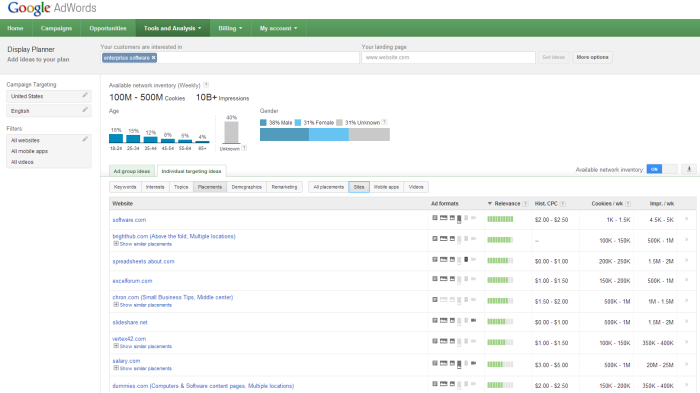Open help icon next to Unknown gender legend
Image resolution: width=700 pixels, height=393 pixels.
[x=384, y=122]
